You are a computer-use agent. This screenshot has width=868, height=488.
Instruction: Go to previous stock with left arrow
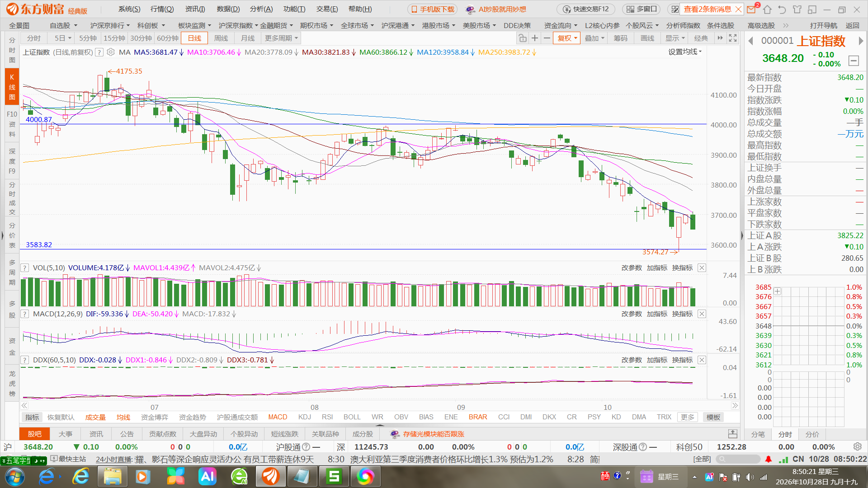750,41
